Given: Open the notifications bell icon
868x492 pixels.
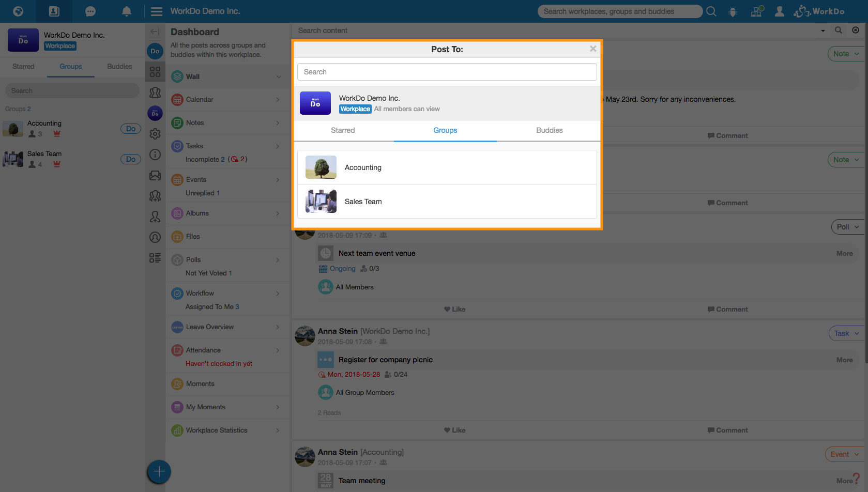Looking at the screenshot, I should click(x=126, y=11).
